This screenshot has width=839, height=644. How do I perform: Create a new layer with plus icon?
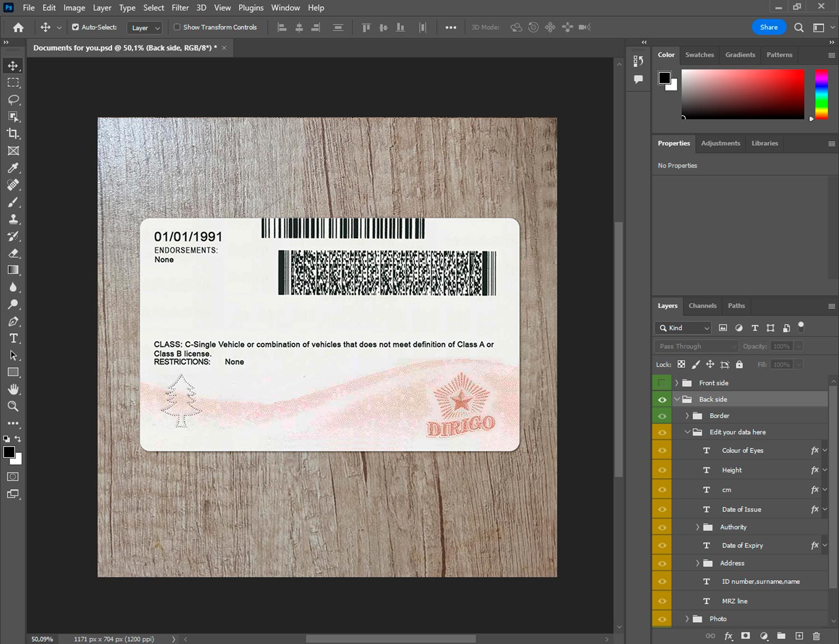(x=799, y=636)
